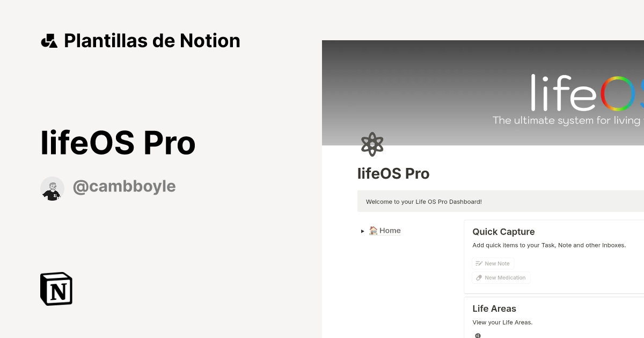Click the Home page link
The height and width of the screenshot is (338, 644).
click(390, 230)
